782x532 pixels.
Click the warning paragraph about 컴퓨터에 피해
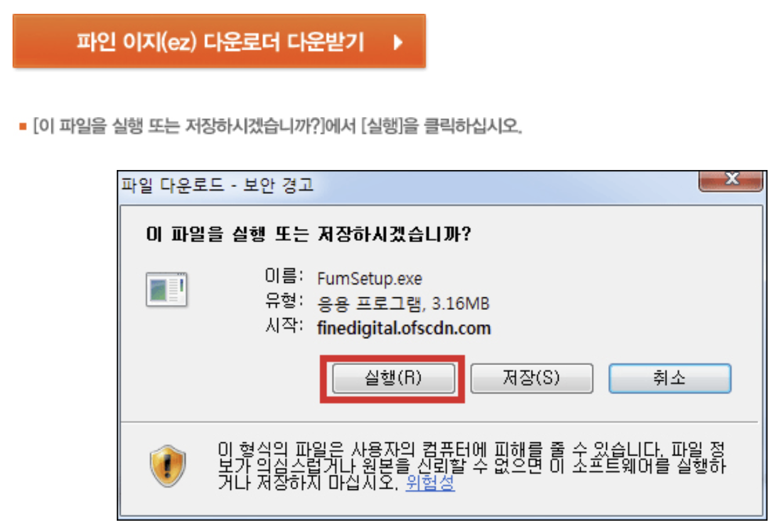click(x=471, y=466)
